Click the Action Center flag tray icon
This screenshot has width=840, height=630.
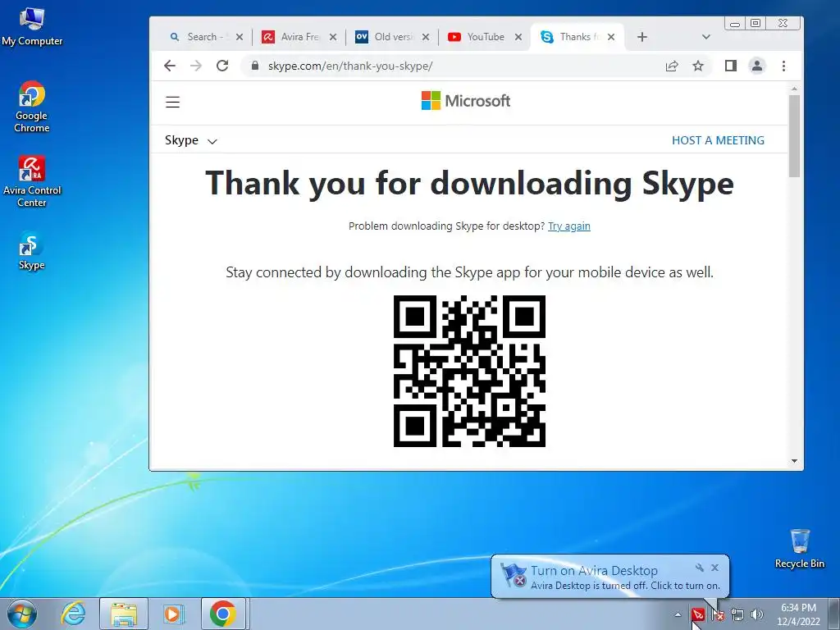coord(718,614)
